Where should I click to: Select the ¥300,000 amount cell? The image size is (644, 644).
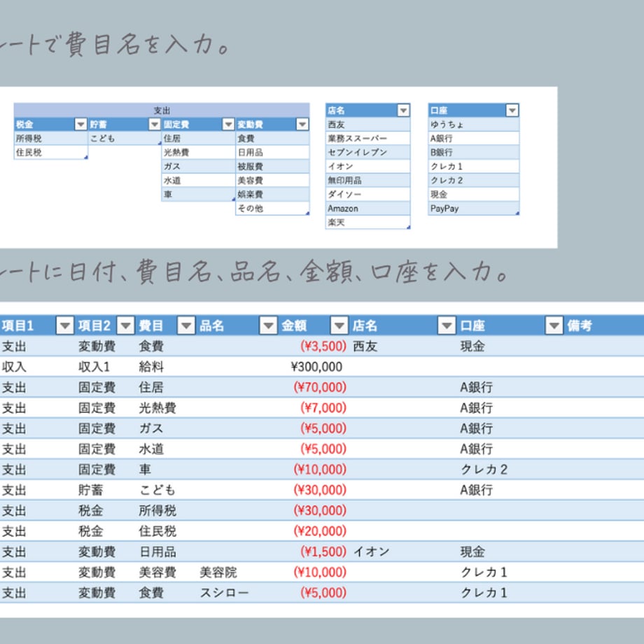[314, 367]
